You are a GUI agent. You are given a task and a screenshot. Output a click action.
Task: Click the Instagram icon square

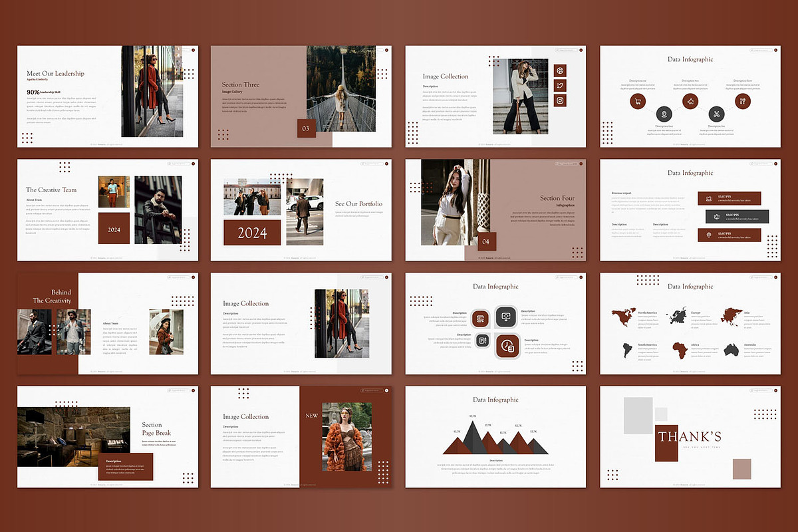[561, 100]
